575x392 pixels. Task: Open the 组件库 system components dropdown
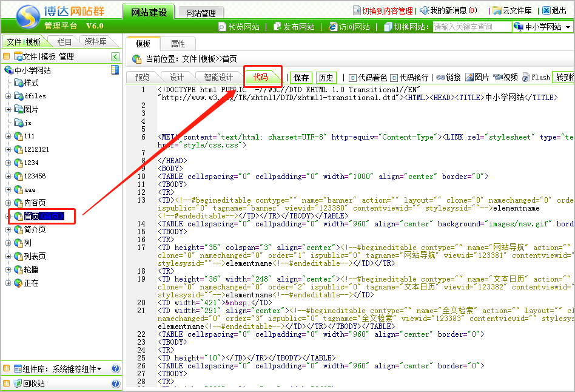(62, 369)
